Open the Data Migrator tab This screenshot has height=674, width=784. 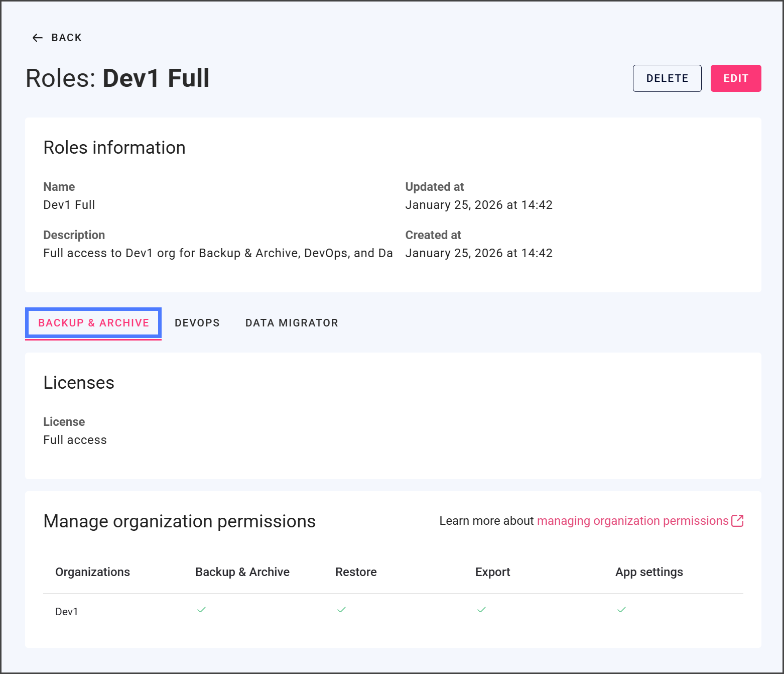click(x=292, y=323)
